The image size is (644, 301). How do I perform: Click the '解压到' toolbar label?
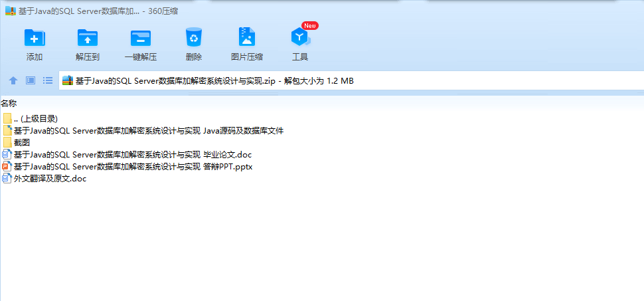[x=88, y=57]
